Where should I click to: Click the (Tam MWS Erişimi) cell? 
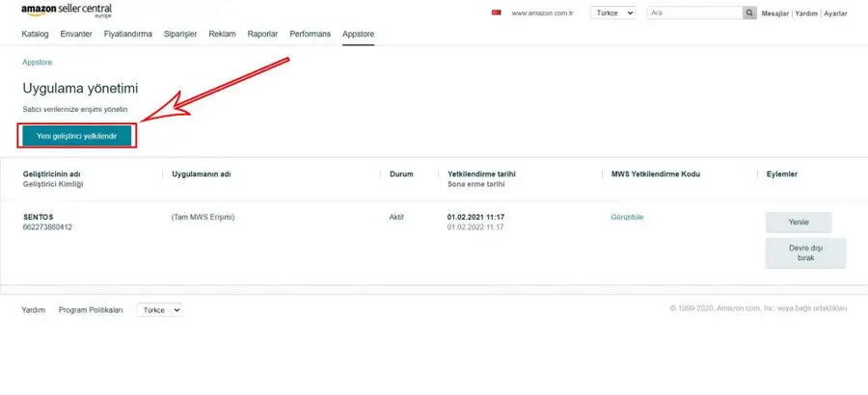click(203, 218)
